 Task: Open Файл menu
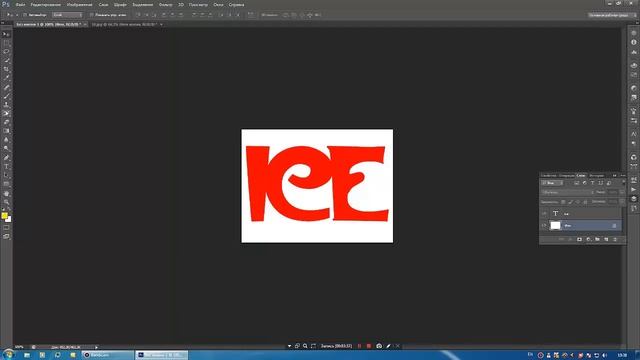(x=20, y=4)
